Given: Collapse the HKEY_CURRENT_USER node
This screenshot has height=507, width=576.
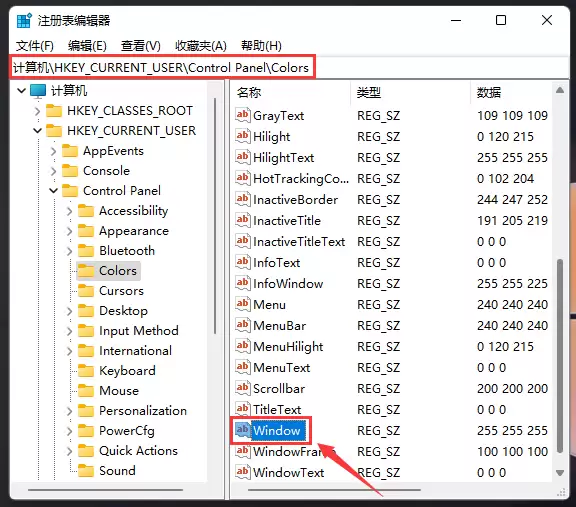Looking at the screenshot, I should [x=37, y=130].
